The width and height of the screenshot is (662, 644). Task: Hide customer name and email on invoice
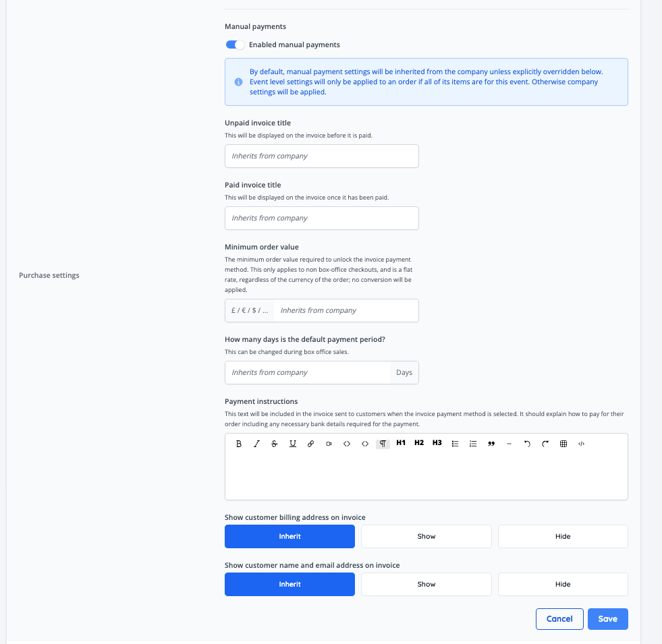tap(562, 584)
